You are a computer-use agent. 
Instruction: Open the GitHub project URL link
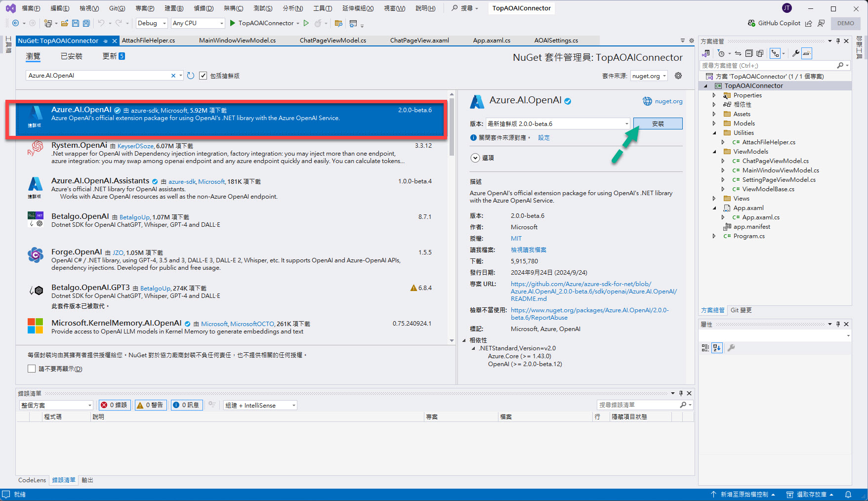(x=594, y=292)
